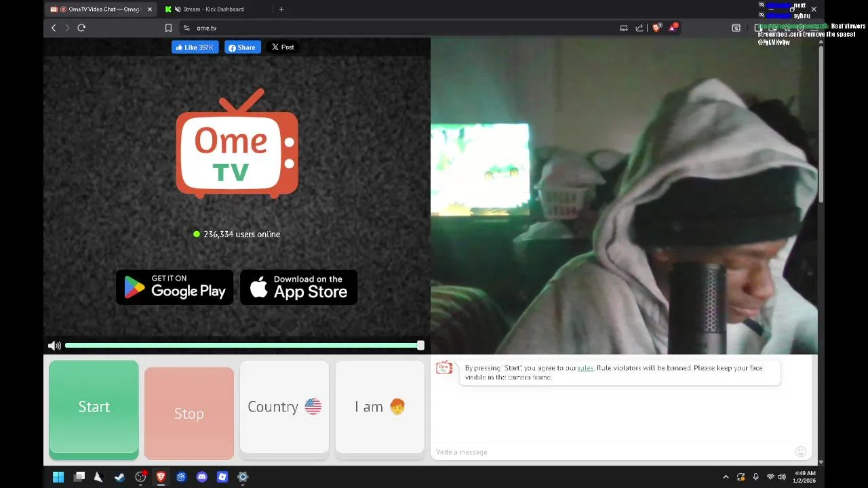Click the cast screen icon in address bar
The width and height of the screenshot is (868, 488).
point(624,28)
